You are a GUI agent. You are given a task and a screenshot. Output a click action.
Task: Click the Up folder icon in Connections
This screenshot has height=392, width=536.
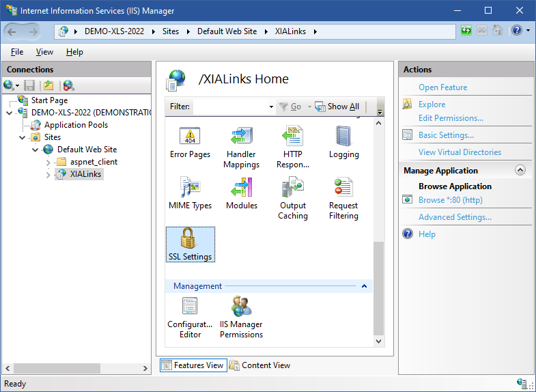[48, 85]
